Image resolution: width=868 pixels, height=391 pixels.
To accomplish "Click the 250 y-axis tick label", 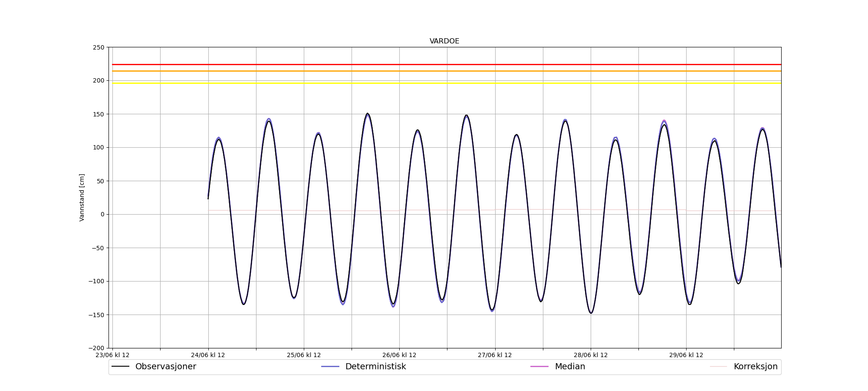I will (99, 47).
